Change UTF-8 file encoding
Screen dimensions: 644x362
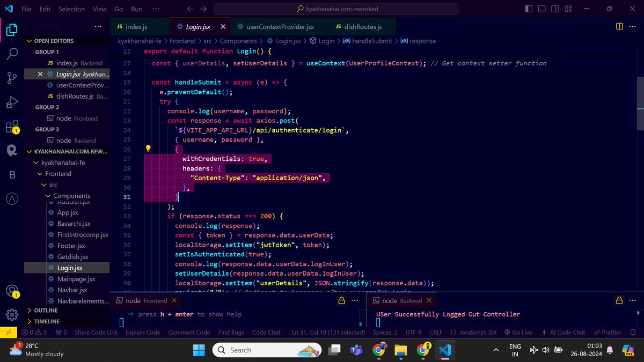coord(413,333)
